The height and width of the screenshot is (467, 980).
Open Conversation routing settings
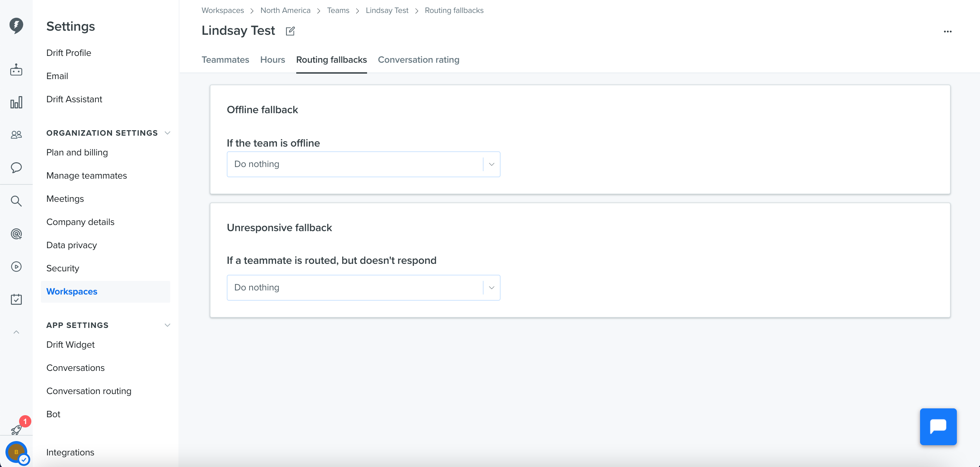[x=89, y=391]
